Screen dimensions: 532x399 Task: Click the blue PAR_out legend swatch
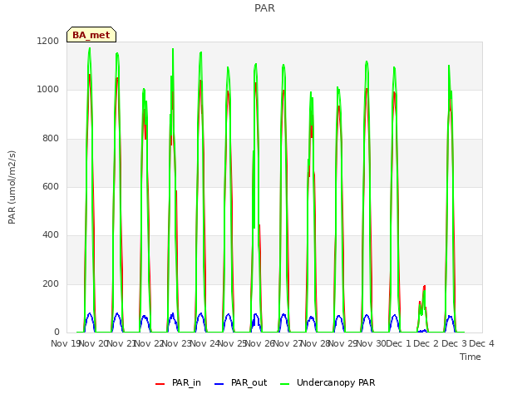219,384
